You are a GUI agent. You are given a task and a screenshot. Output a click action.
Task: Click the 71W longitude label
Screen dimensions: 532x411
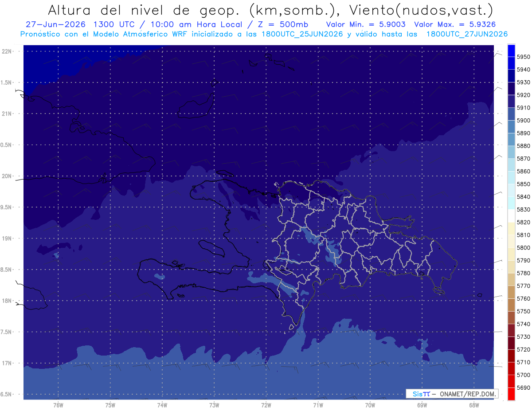(318, 405)
